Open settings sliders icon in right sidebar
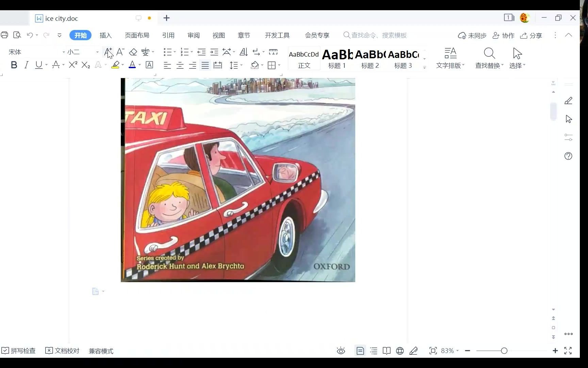The width and height of the screenshot is (588, 368). 568,137
